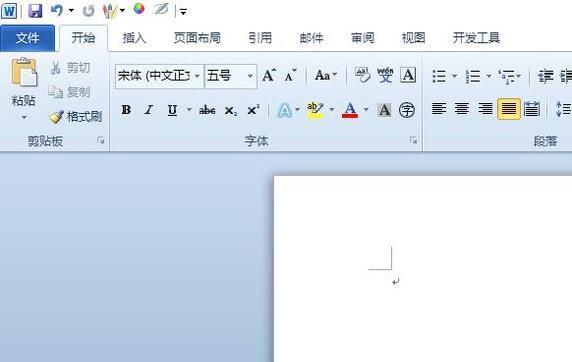Open the font name dropdown arrow
Screen dimensions: 572x362
point(197,76)
